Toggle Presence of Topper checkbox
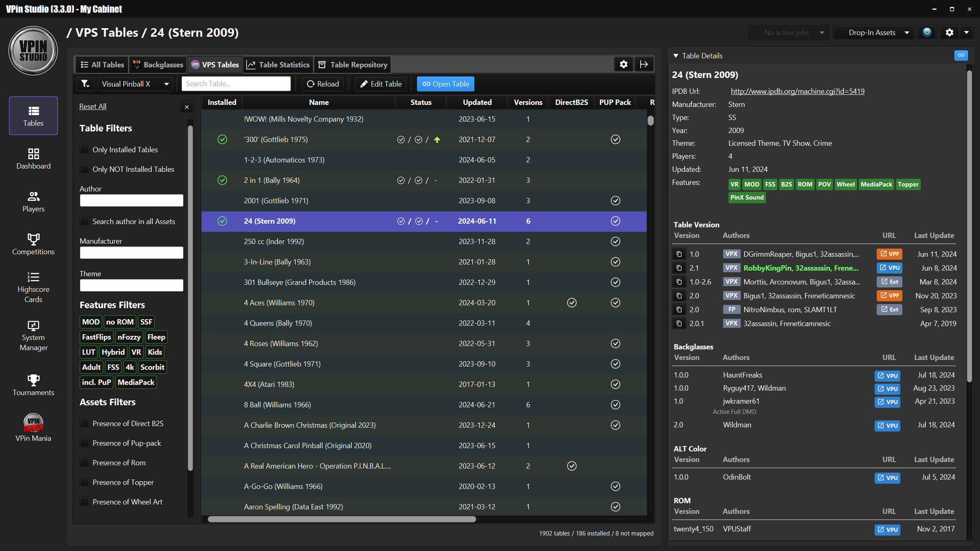Image resolution: width=980 pixels, height=551 pixels. click(x=85, y=482)
